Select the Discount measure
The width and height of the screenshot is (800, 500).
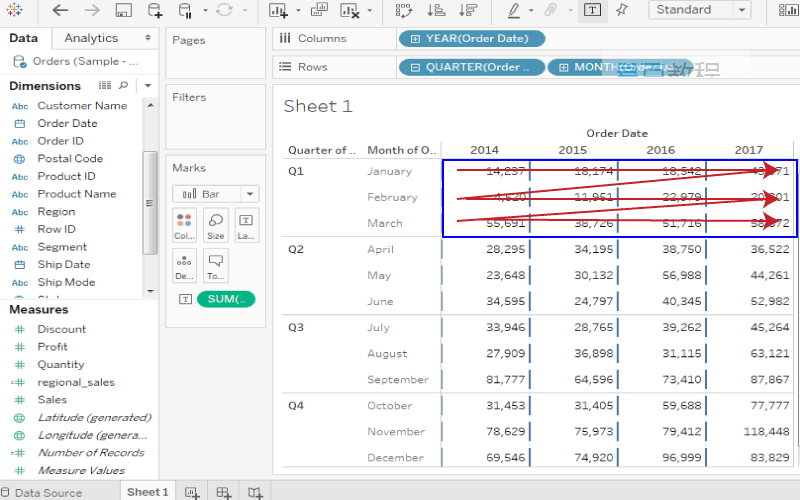pyautogui.click(x=62, y=329)
